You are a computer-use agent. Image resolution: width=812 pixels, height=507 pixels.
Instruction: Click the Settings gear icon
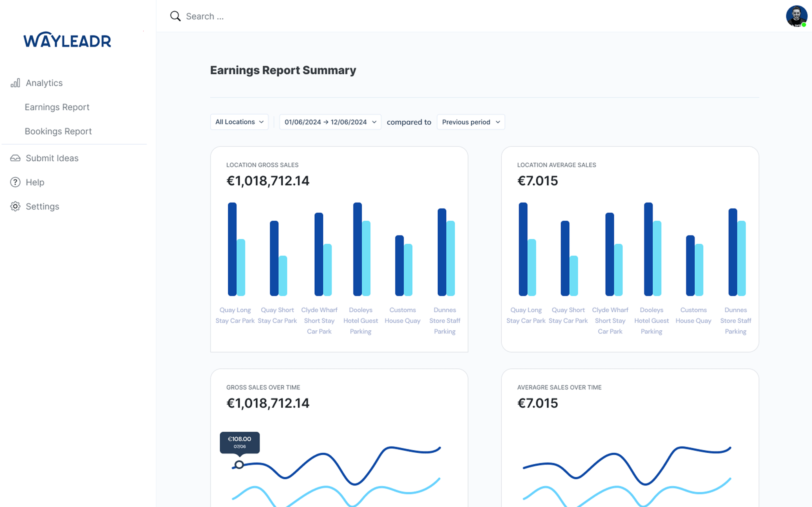tap(15, 206)
